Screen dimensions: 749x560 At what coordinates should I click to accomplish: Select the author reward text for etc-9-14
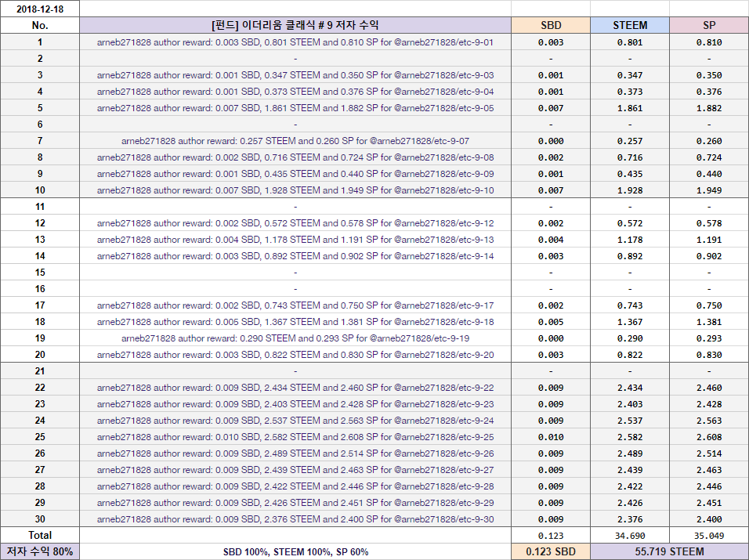tap(295, 256)
